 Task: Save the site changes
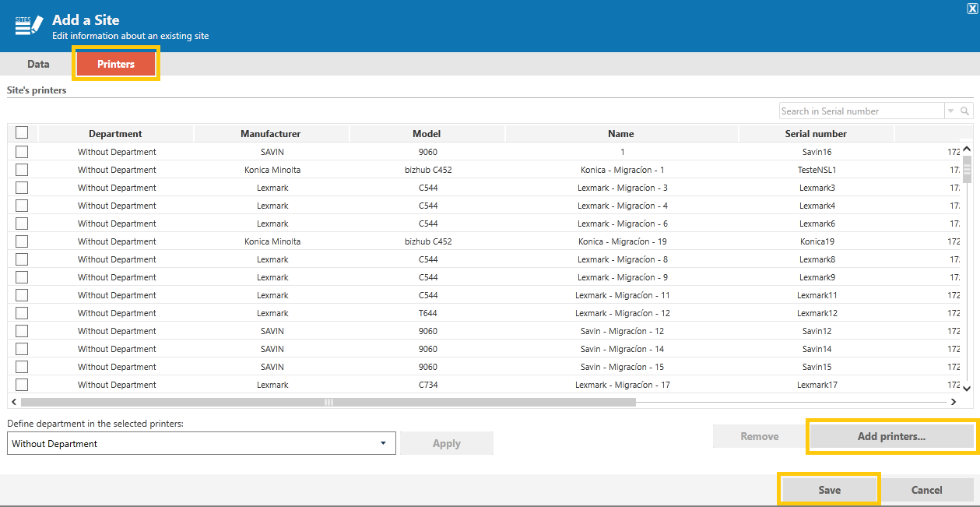(x=829, y=490)
